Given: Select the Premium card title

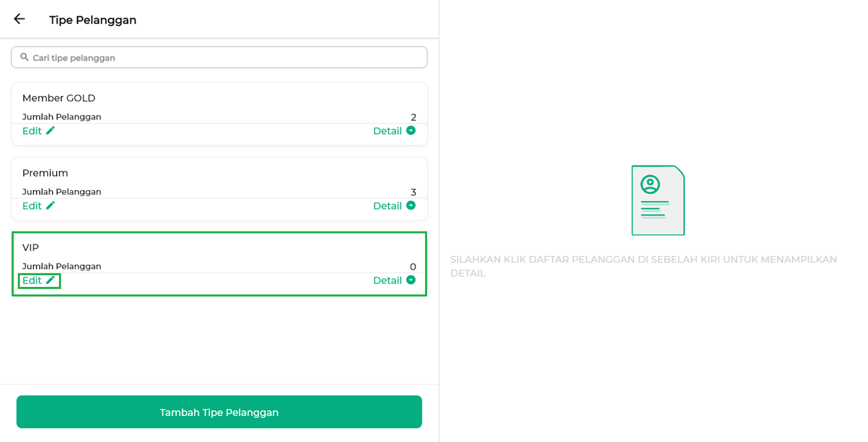Looking at the screenshot, I should pyautogui.click(x=45, y=173).
